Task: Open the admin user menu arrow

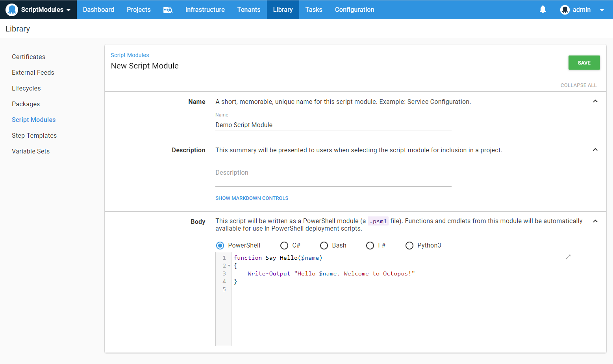Action: tap(602, 10)
